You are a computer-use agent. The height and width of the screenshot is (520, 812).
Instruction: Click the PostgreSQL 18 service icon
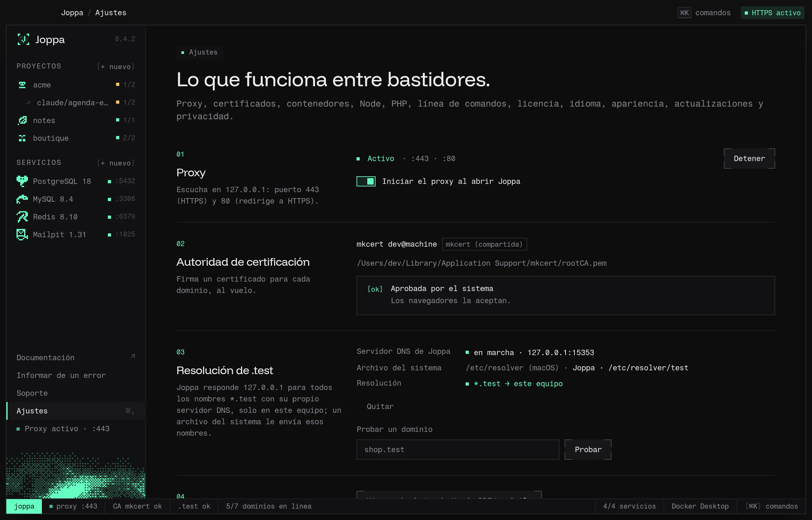22,181
